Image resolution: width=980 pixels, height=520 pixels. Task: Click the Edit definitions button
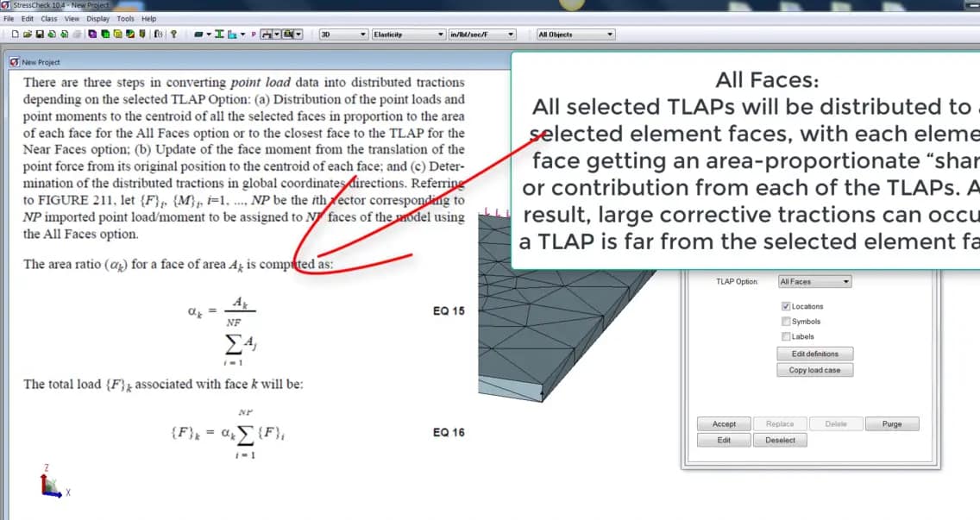coord(814,354)
